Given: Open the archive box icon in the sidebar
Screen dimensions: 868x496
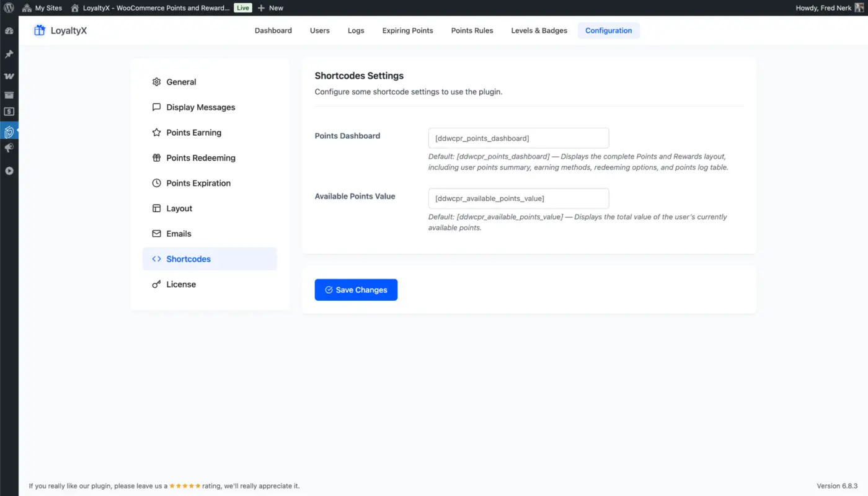Looking at the screenshot, I should coord(9,95).
